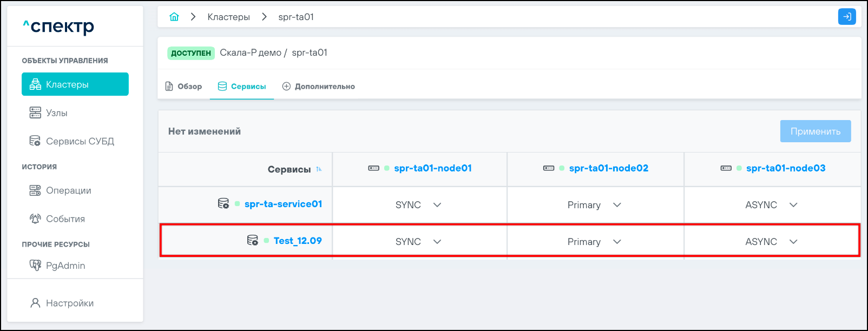
Task: Click the server icon beside spr-ta01-node02
Action: (549, 168)
